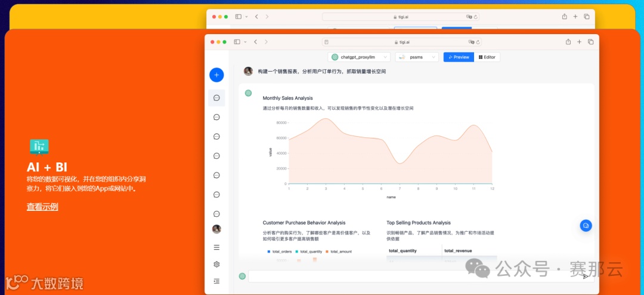Switch to the Preview tab

[459, 57]
